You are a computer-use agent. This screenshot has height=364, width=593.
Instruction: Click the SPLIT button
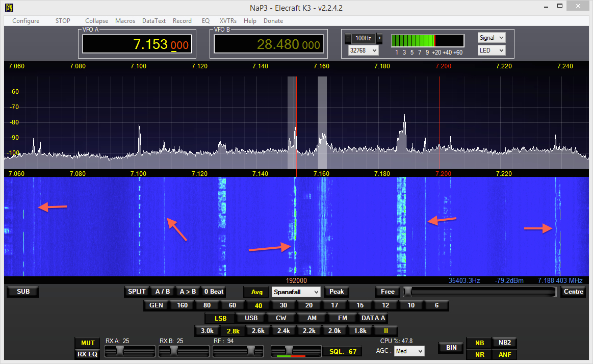pyautogui.click(x=137, y=292)
